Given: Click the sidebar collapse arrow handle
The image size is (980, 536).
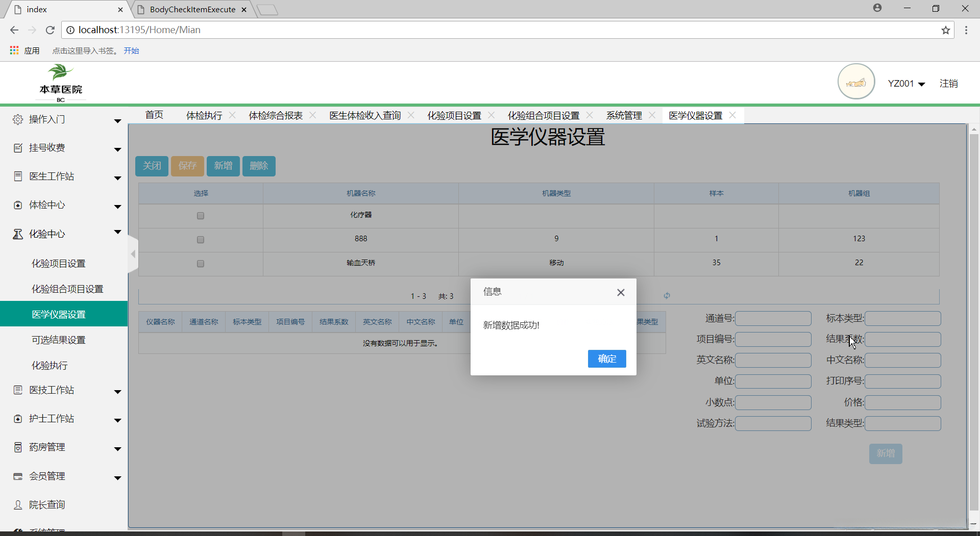Looking at the screenshot, I should (133, 254).
